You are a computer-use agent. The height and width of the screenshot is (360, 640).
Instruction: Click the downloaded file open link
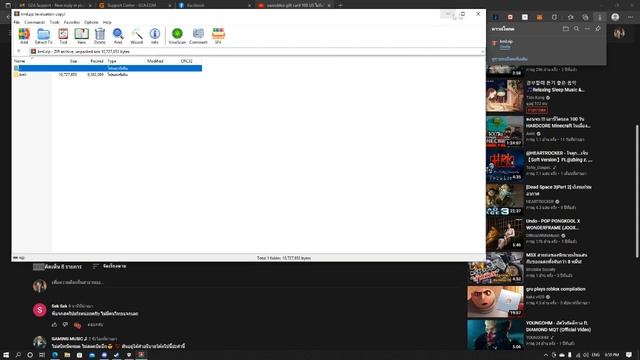(x=505, y=47)
